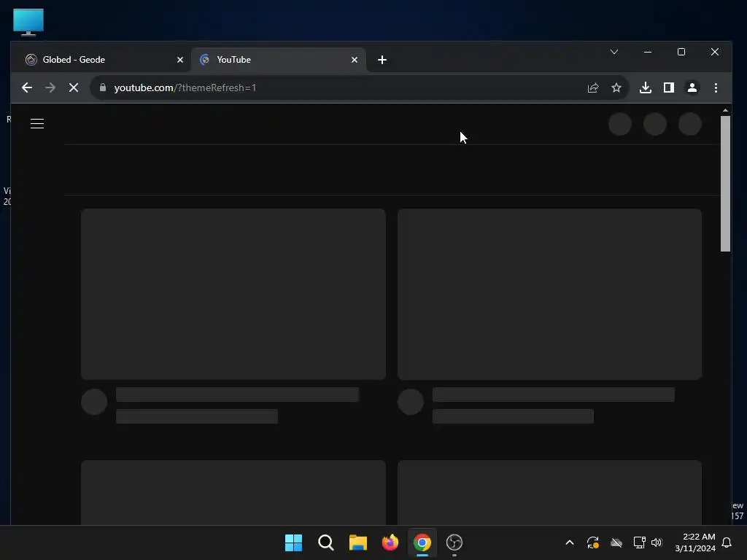Close the Globed - Geode tab
This screenshot has height=560, width=747.
(x=180, y=60)
